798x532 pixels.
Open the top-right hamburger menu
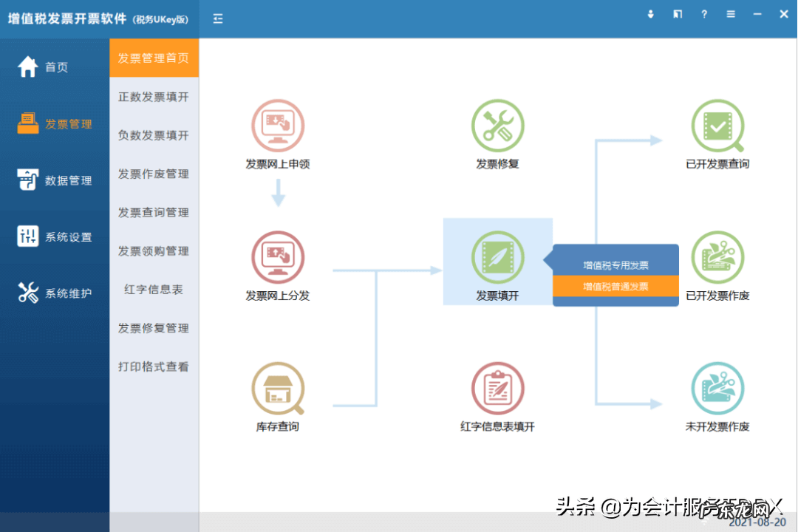pyautogui.click(x=730, y=13)
